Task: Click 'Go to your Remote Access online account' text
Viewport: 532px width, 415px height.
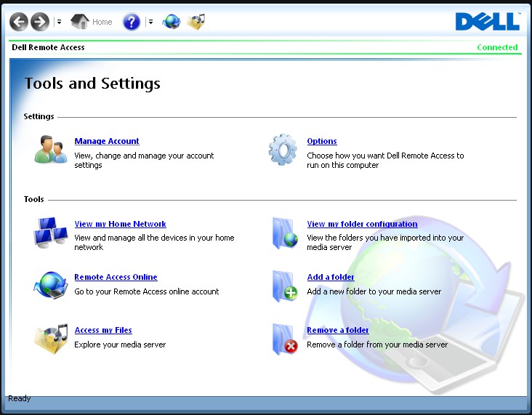Action: (147, 291)
